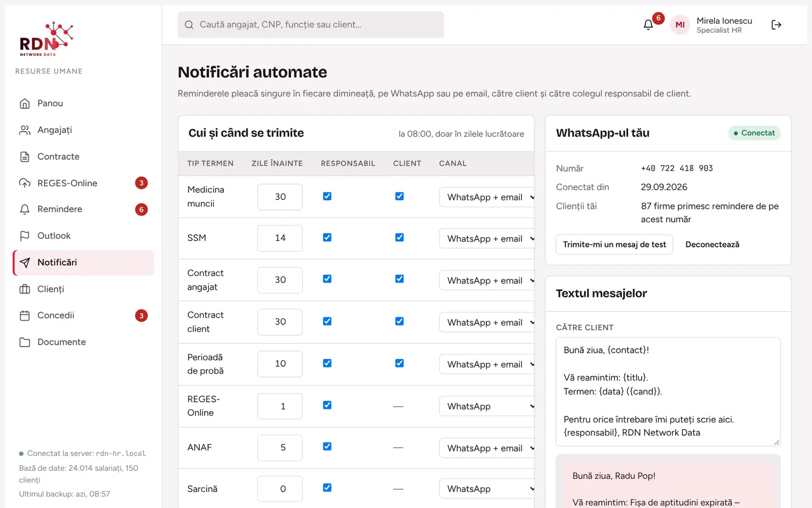The image size is (812, 508).
Task: Toggle Responsabil checkbox for ANAF row
Action: pos(327,446)
